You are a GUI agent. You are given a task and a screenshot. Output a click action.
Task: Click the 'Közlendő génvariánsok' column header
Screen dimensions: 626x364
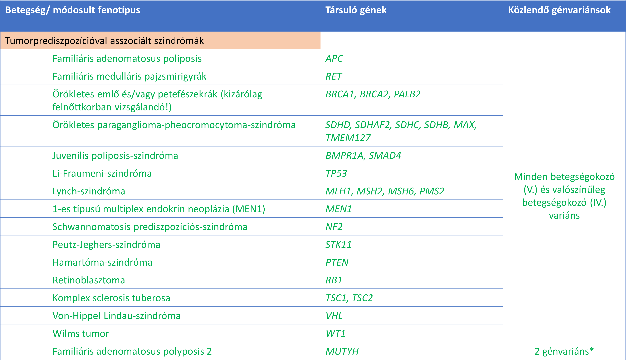point(559,10)
